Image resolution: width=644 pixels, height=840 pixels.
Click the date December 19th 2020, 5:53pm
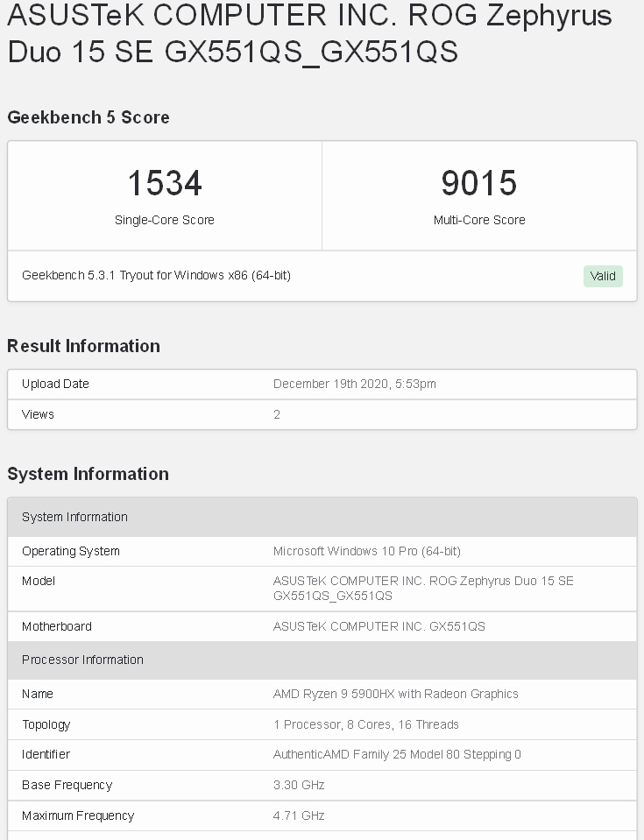pyautogui.click(x=354, y=384)
